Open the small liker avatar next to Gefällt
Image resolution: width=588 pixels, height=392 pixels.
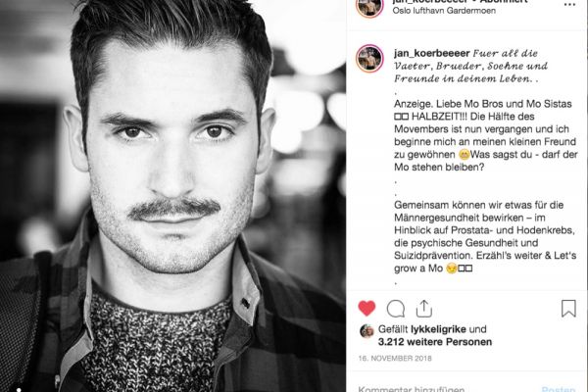point(367,331)
